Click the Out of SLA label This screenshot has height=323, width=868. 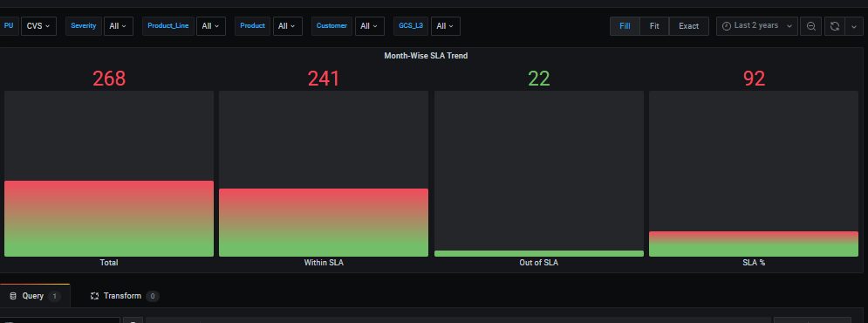(x=538, y=263)
